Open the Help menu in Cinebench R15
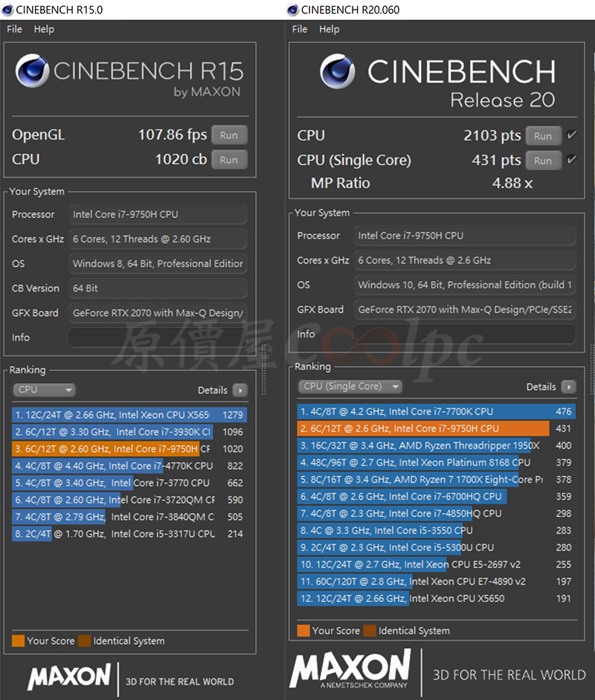 pos(44,29)
